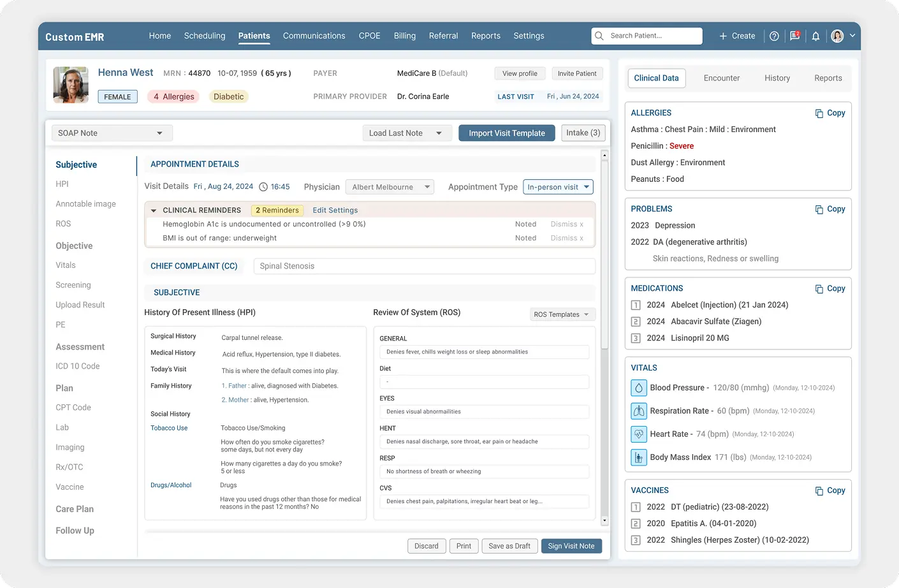Viewport: 899px width, 588px height.
Task: Open the Billing menu item
Action: pos(404,36)
